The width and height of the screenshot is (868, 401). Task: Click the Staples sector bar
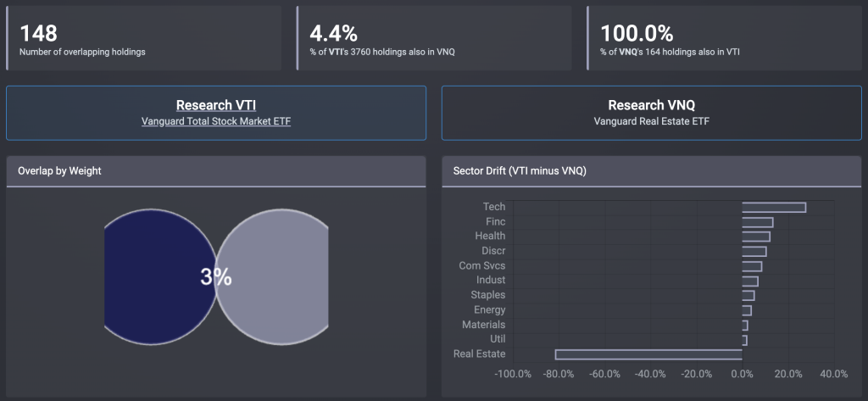tap(748, 295)
